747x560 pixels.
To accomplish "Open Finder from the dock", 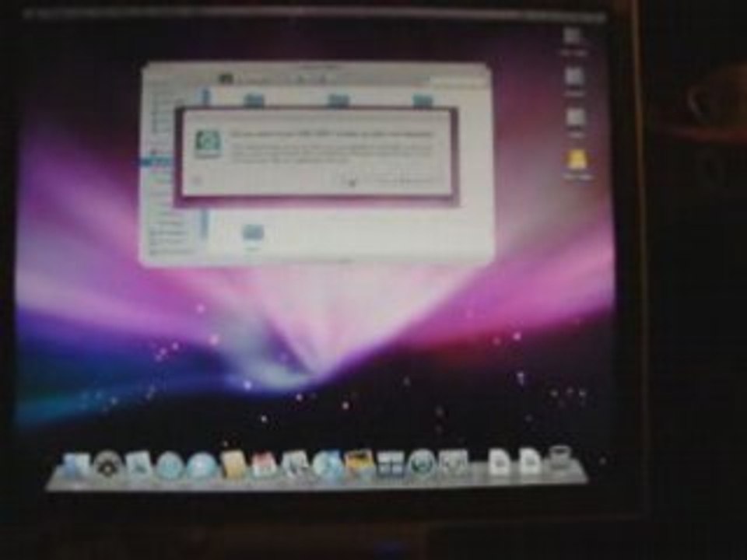I will coord(76,465).
